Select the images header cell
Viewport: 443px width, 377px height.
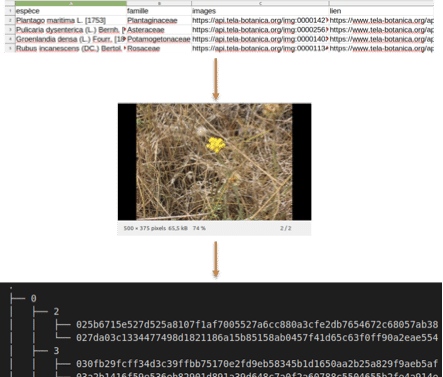pyautogui.click(x=260, y=11)
